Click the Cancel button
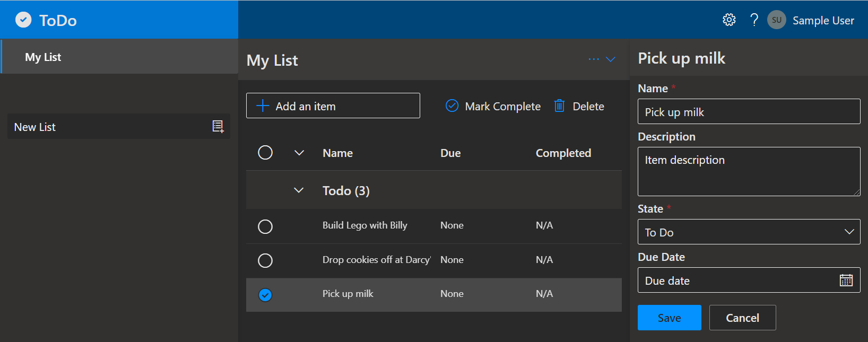868x342 pixels. (742, 318)
